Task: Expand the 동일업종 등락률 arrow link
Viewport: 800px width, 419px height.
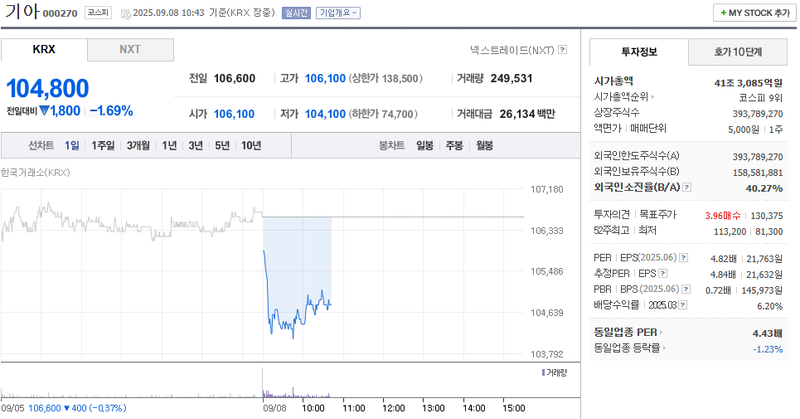Action: (630, 348)
